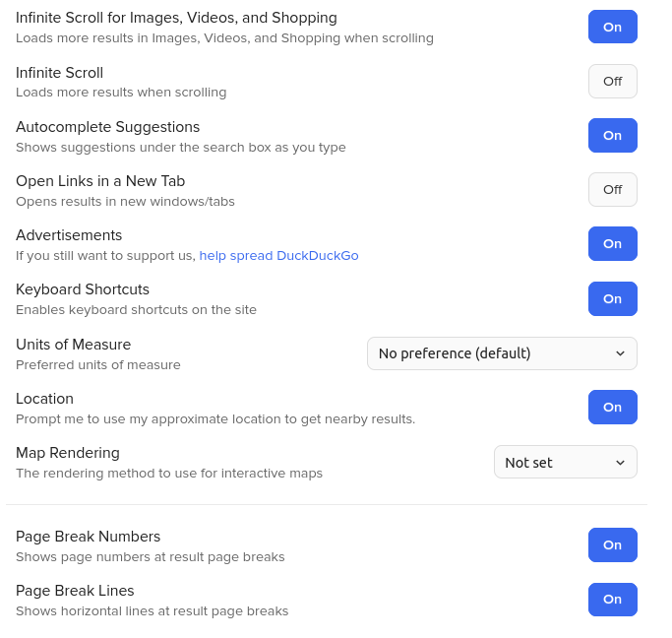The width and height of the screenshot is (672, 638).
Task: Click the "Open Links in a New Tab" title
Action: [100, 181]
